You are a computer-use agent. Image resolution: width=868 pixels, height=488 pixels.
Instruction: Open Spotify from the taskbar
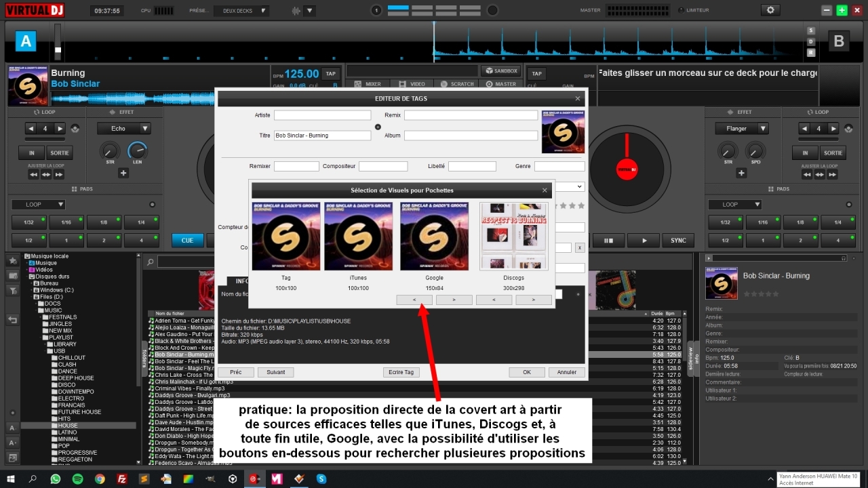pos(77,479)
